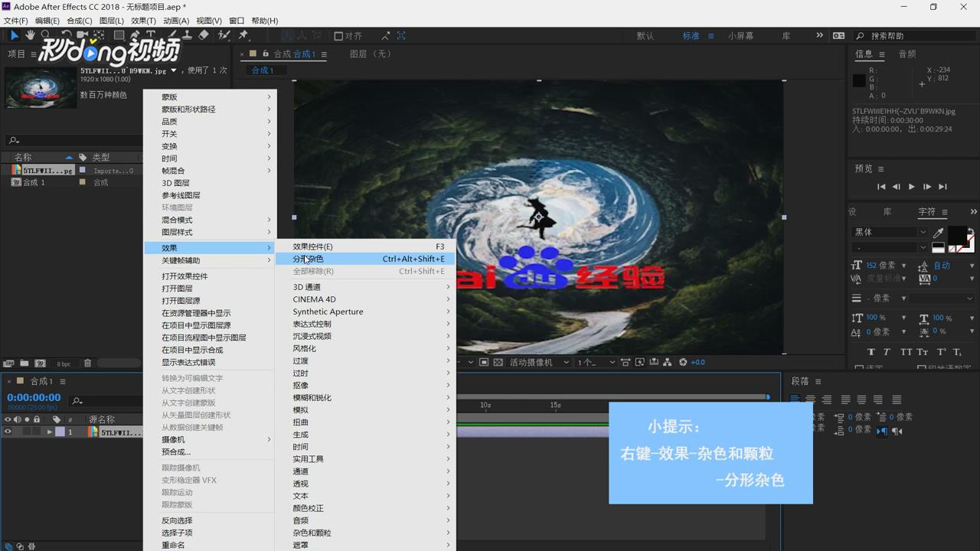Toggle the snapping 对齐 checkbox

[339, 36]
